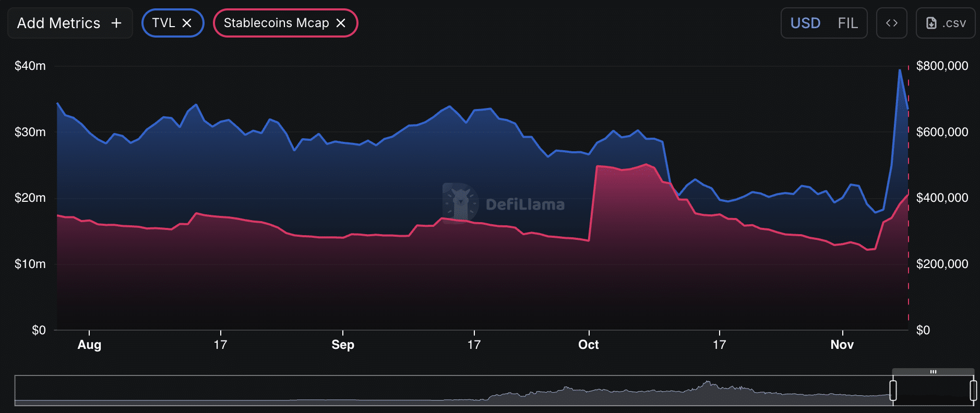Click the DefiLlama llama watermark logo
The width and height of the screenshot is (980, 413).
point(460,203)
